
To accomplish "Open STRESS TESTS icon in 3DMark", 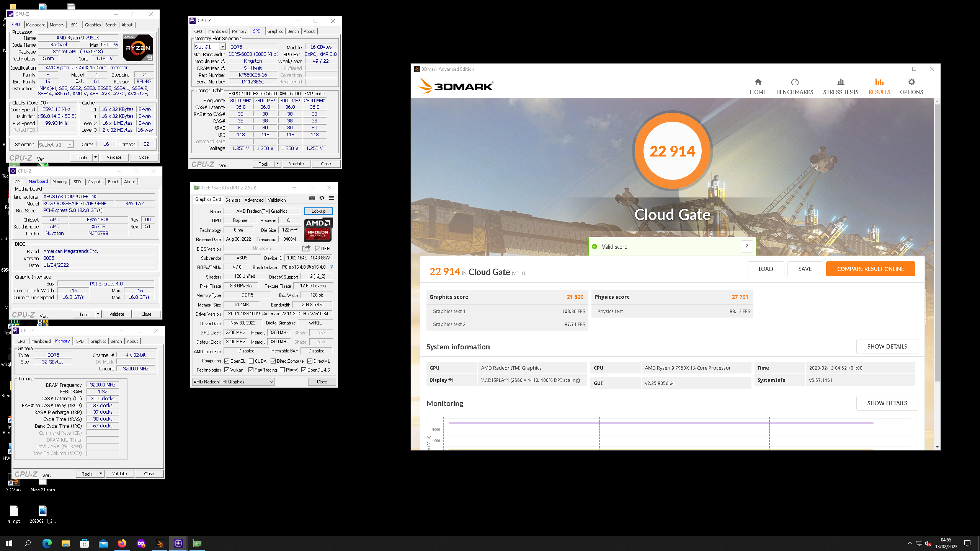I will 841,82.
